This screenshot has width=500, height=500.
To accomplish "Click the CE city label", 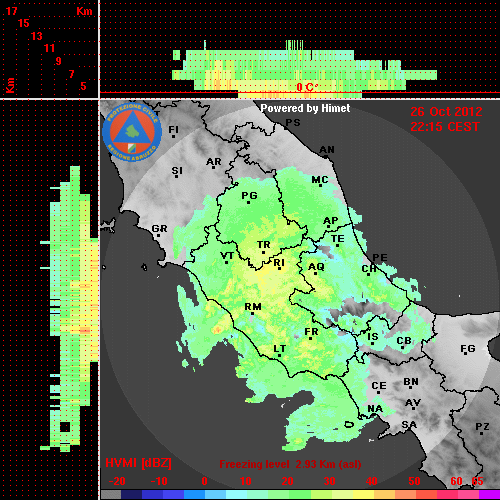I will click(x=379, y=386).
